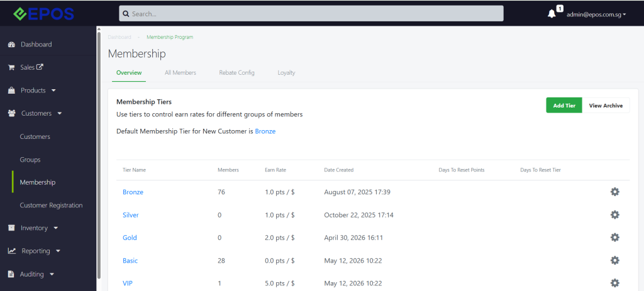Click the Customers people icon
The width and height of the screenshot is (644, 291).
click(x=12, y=113)
